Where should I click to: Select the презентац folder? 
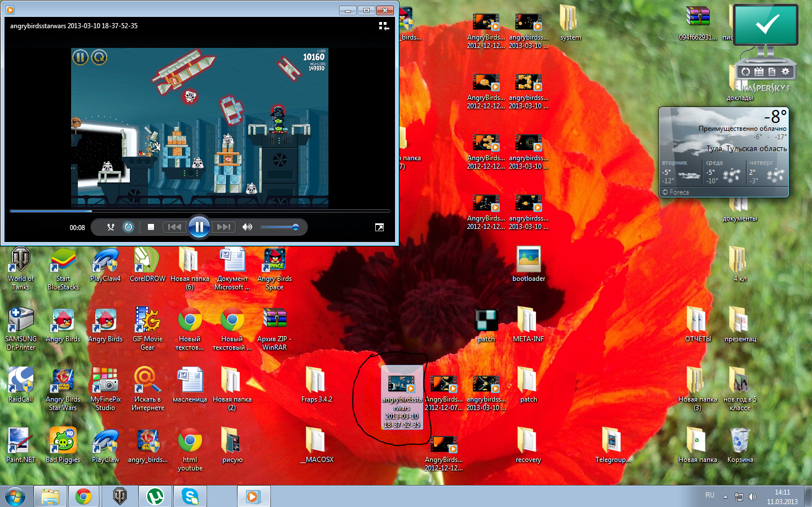tap(740, 325)
